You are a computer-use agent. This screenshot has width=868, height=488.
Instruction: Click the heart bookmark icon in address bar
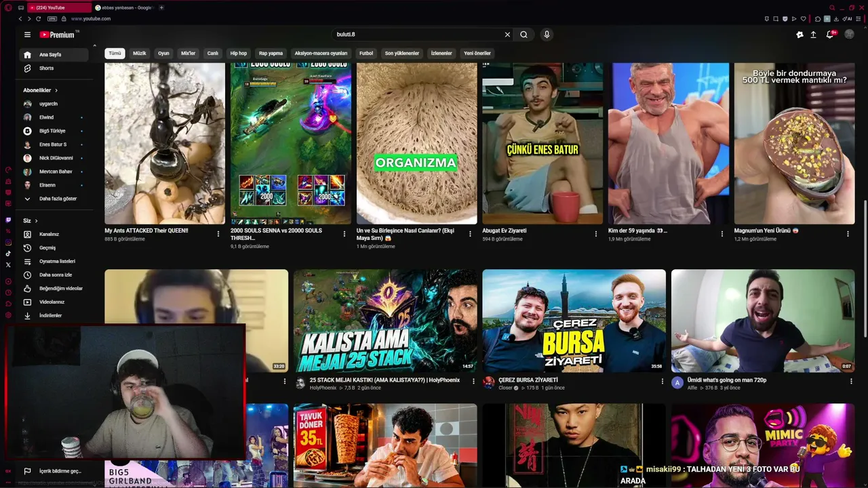(x=804, y=19)
